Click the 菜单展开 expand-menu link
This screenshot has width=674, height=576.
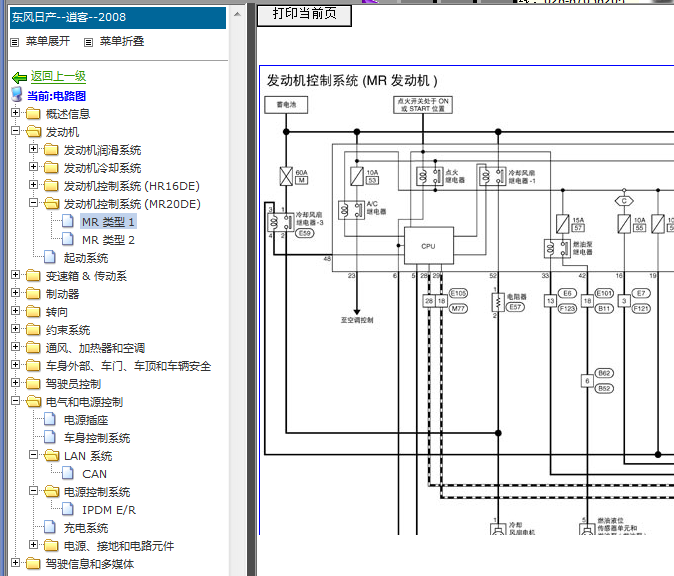pos(48,41)
